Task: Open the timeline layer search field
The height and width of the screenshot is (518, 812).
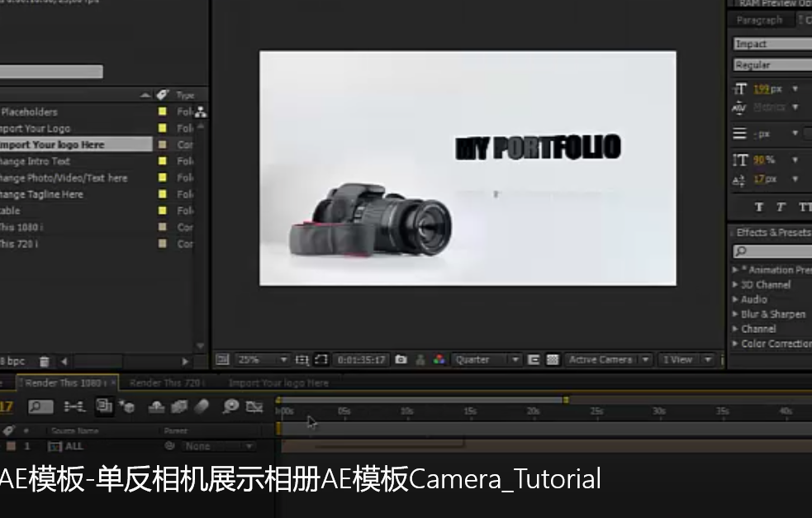Action: (40, 406)
